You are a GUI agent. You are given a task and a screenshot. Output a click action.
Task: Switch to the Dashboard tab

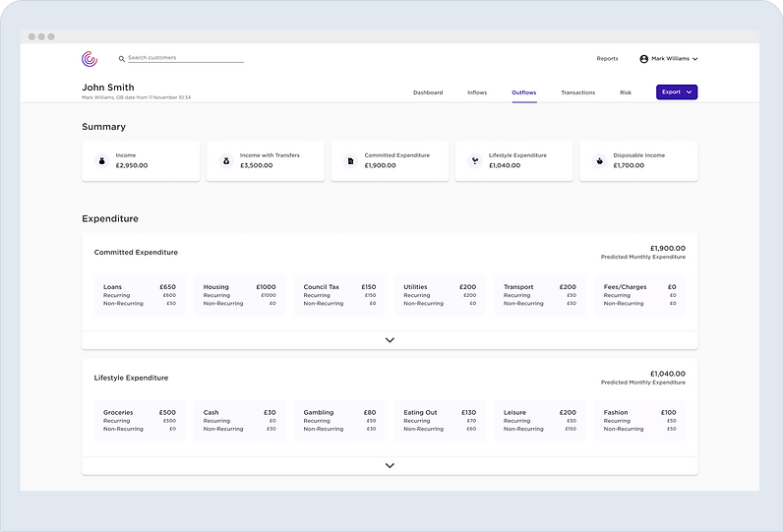tap(428, 92)
